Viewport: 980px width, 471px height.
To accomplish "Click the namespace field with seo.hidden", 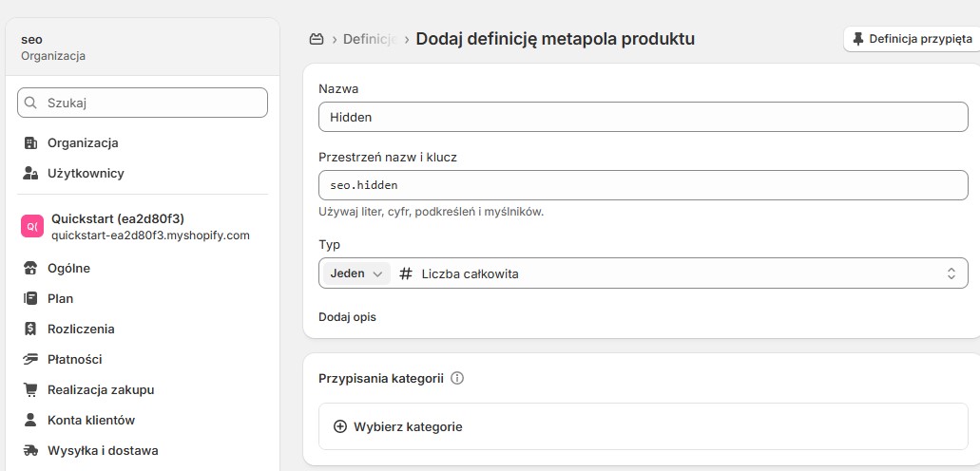I will pyautogui.click(x=644, y=185).
